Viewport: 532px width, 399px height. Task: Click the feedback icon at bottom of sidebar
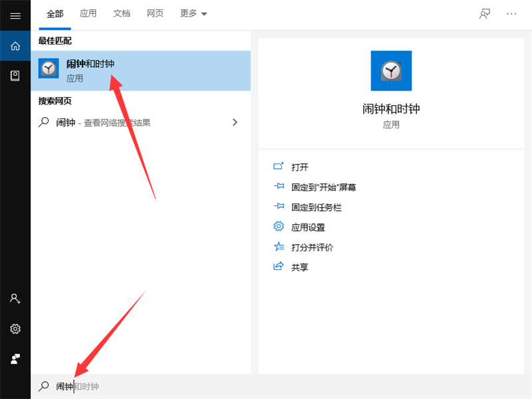(15, 358)
